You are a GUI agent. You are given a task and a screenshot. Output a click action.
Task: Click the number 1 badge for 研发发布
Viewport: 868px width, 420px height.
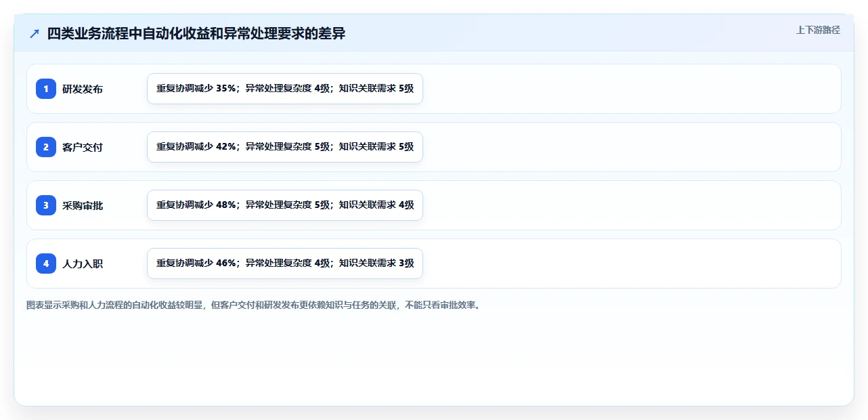tap(46, 89)
